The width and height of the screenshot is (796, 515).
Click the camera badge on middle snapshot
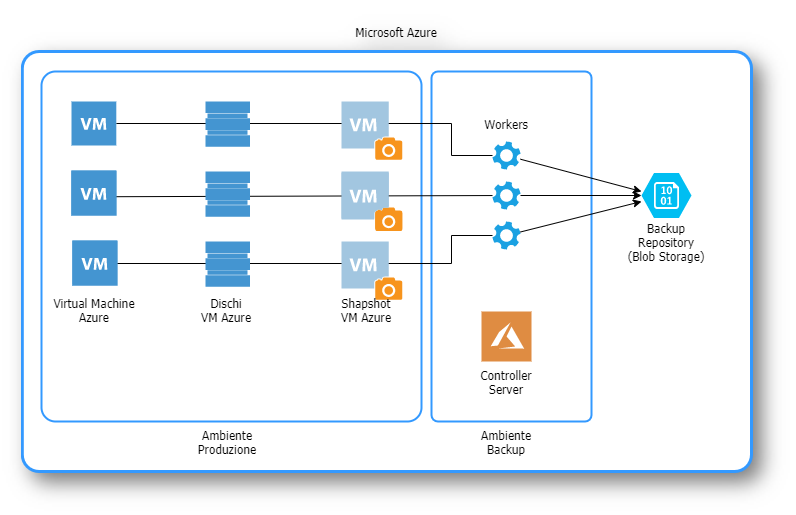[x=388, y=219]
